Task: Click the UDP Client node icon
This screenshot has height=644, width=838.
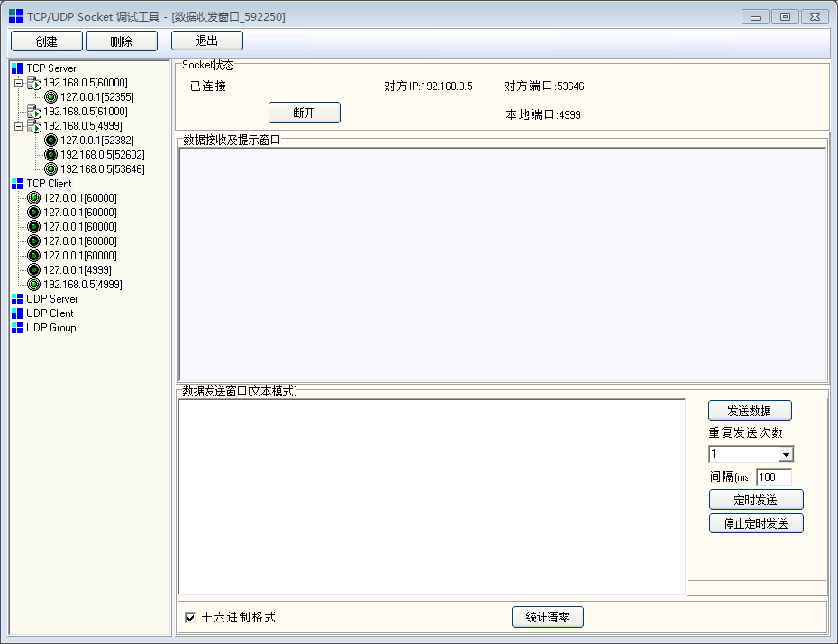Action: click(x=17, y=313)
